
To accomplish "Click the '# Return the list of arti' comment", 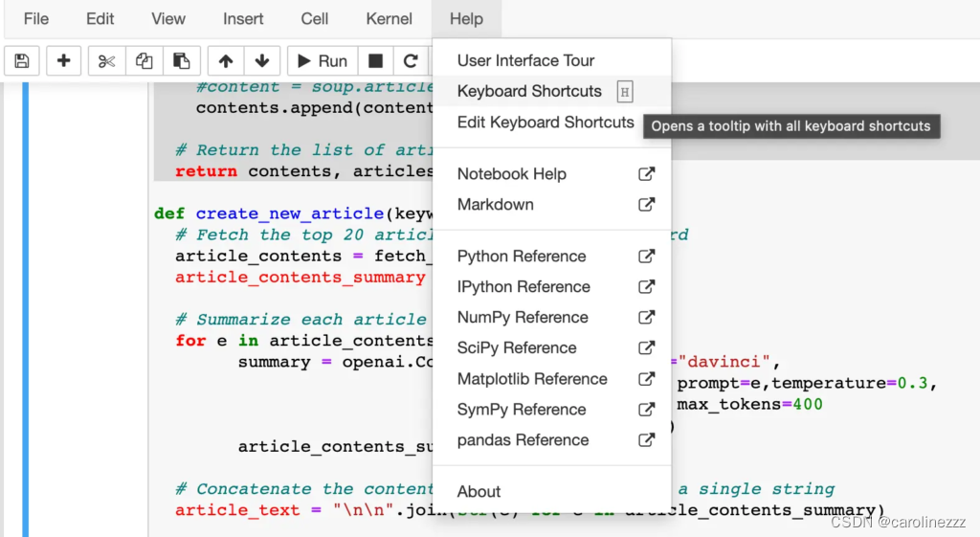I will pyautogui.click(x=303, y=150).
